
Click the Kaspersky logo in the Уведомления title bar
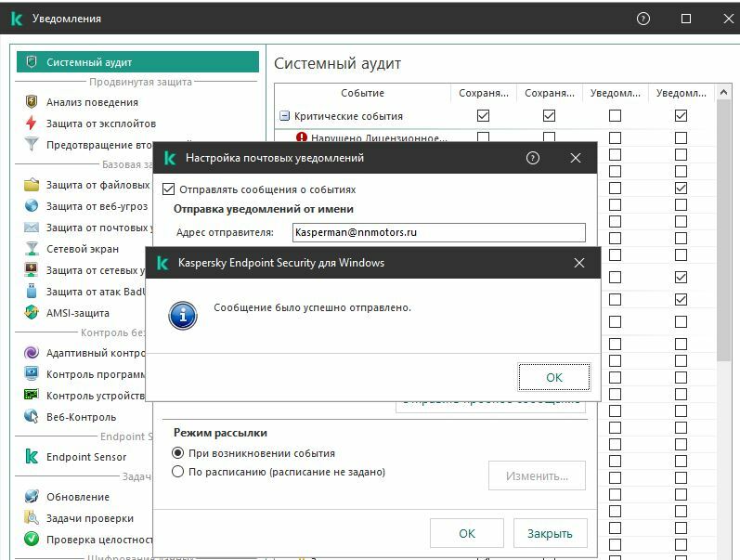click(17, 19)
